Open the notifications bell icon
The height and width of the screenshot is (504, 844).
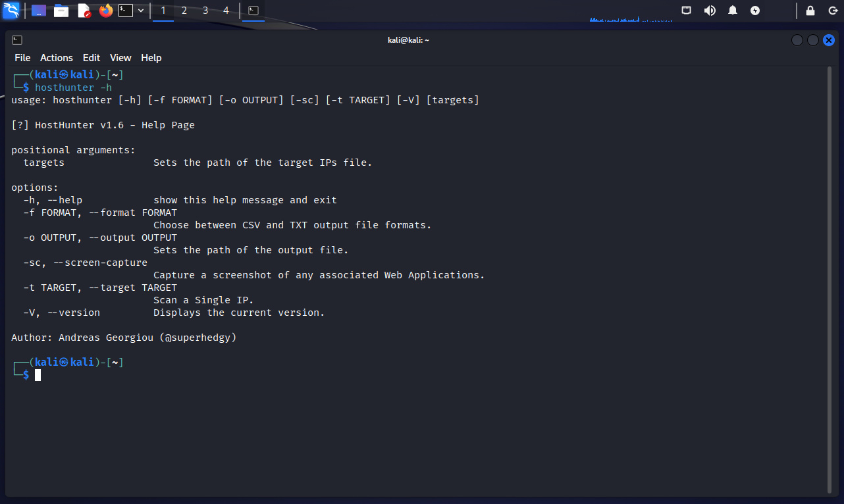click(733, 11)
